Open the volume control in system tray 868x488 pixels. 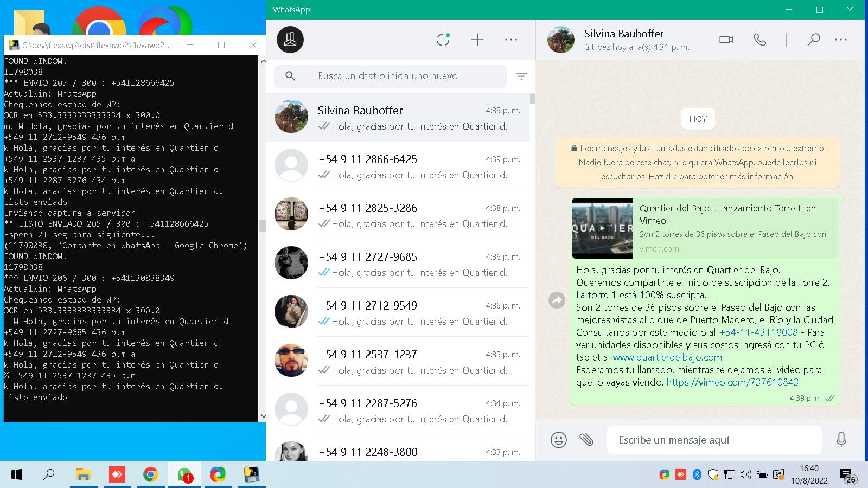746,475
